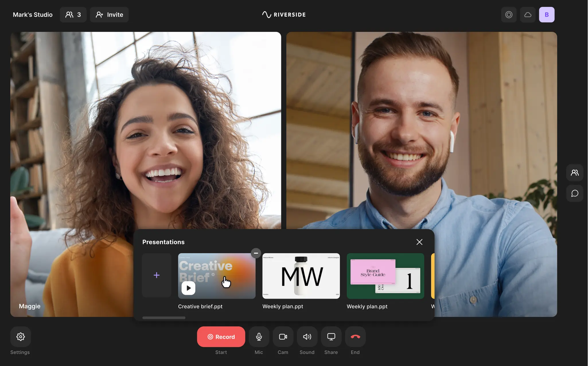Mute the Mic in the control bar
The height and width of the screenshot is (366, 588).
click(259, 337)
